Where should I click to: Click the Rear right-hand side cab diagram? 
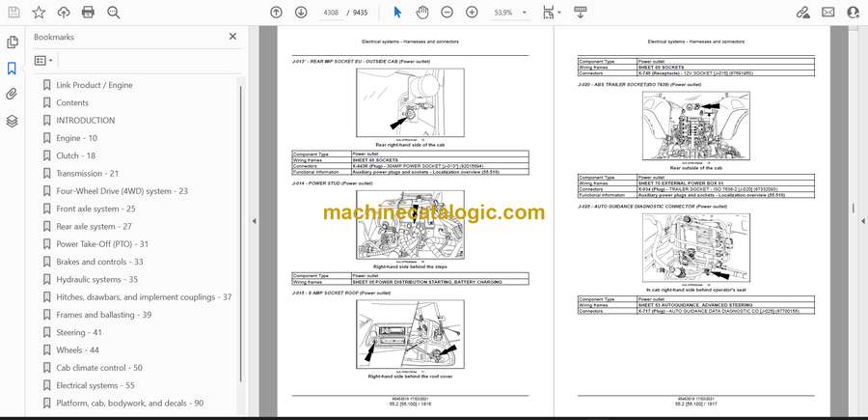click(x=410, y=102)
